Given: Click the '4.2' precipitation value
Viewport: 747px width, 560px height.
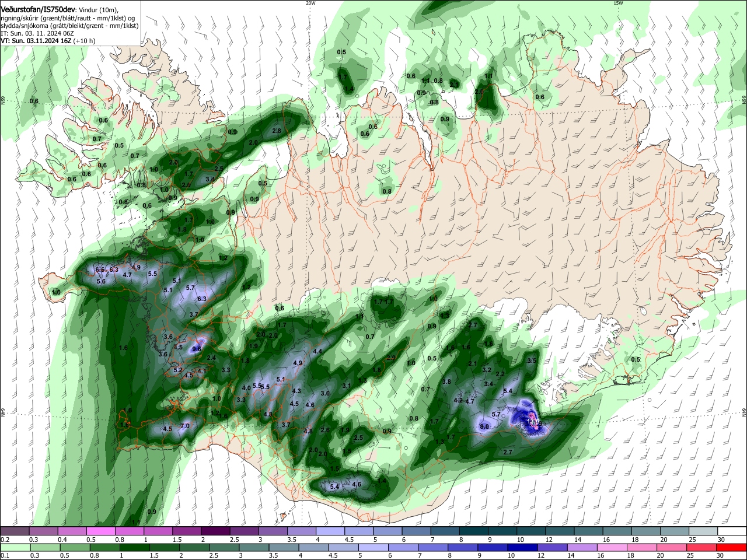Looking at the screenshot, I should click(458, 401).
